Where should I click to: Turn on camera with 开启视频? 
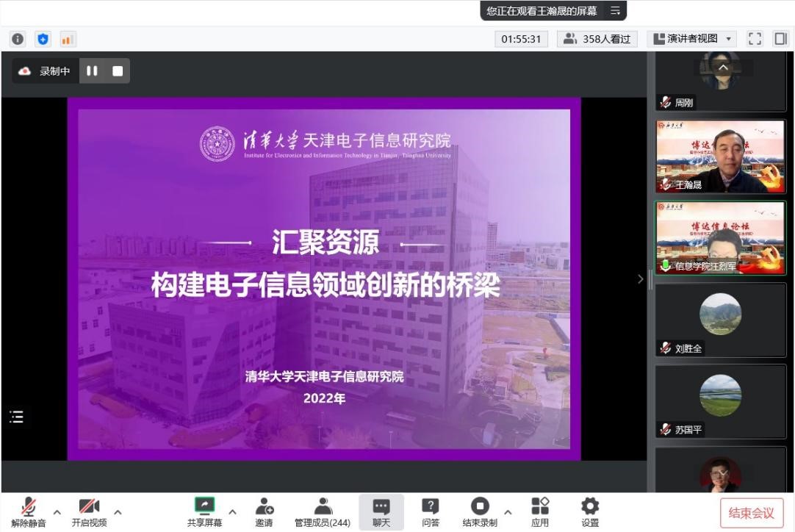[x=89, y=512]
